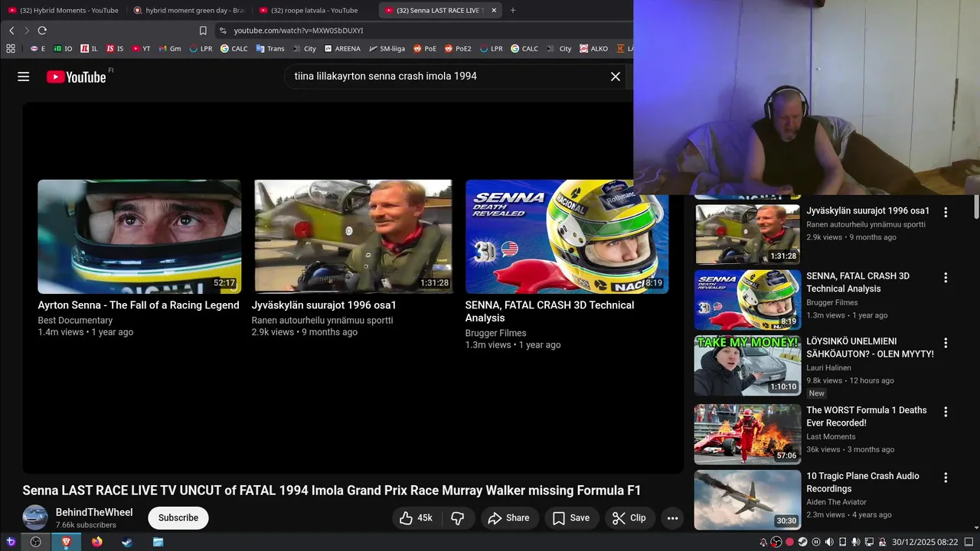The height and width of the screenshot is (551, 980).
Task: Switch to Hybrid Moments YouTube tab
Action: pyautogui.click(x=64, y=10)
